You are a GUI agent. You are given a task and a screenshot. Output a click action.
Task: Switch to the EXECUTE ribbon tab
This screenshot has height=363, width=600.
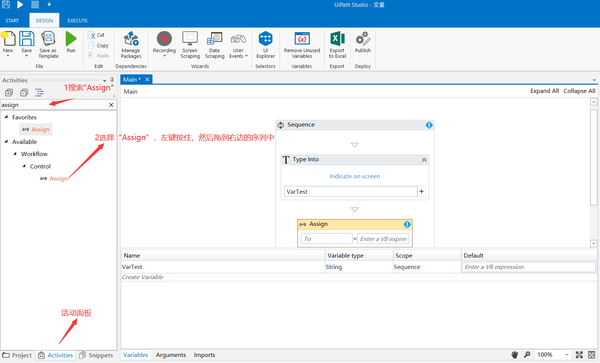point(78,21)
